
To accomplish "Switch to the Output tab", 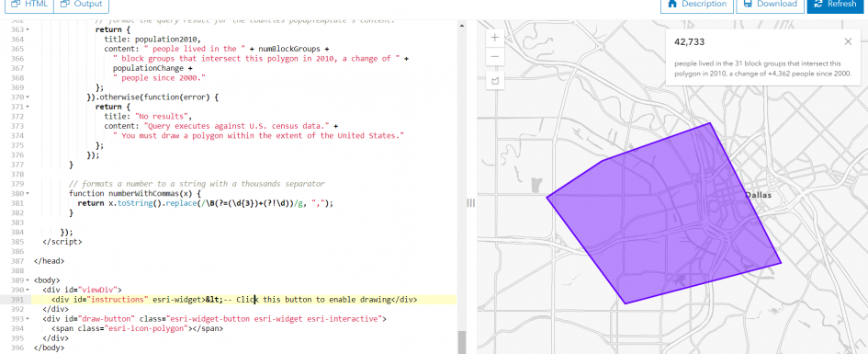I will pos(82,4).
